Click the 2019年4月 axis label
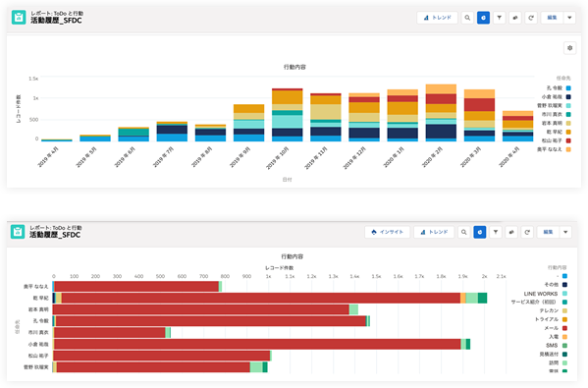The image size is (588, 388). (x=48, y=157)
